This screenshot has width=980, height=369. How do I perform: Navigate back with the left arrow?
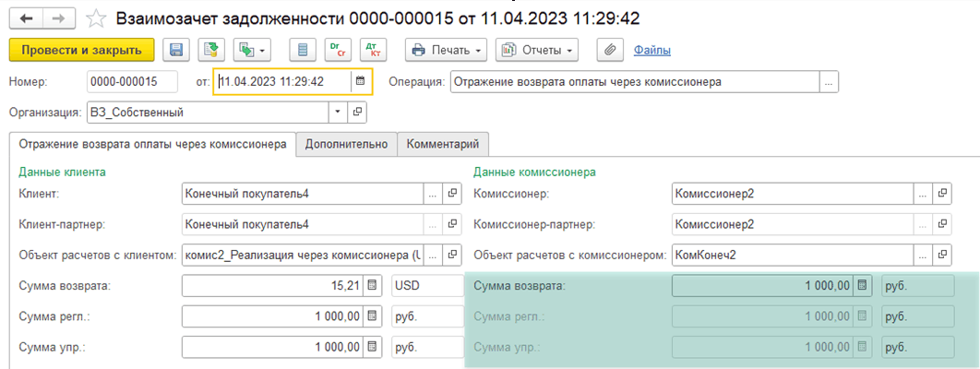25,18
